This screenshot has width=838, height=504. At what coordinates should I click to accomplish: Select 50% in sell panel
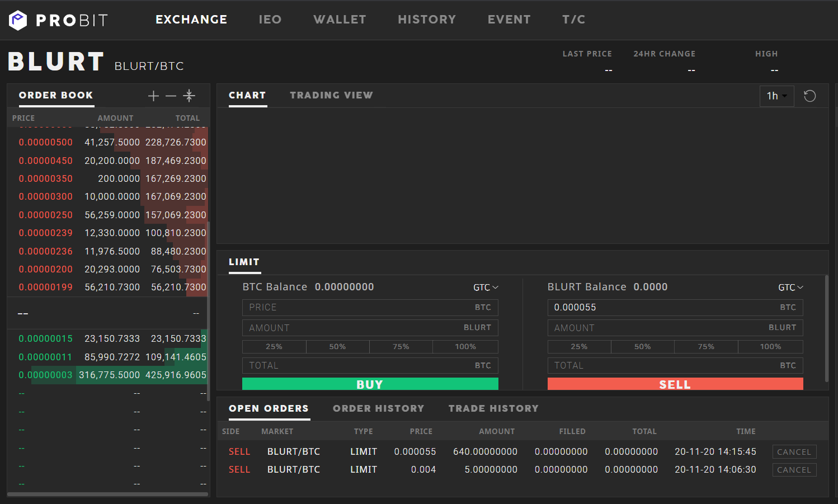643,347
